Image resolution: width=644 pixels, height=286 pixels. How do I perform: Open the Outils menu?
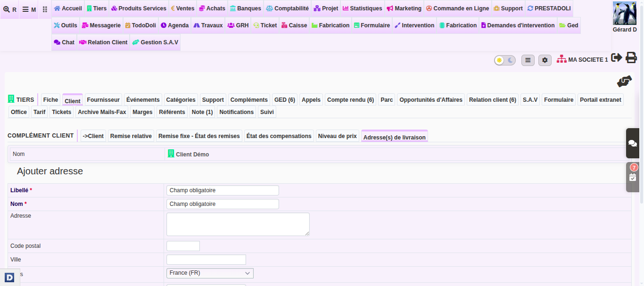(x=66, y=25)
